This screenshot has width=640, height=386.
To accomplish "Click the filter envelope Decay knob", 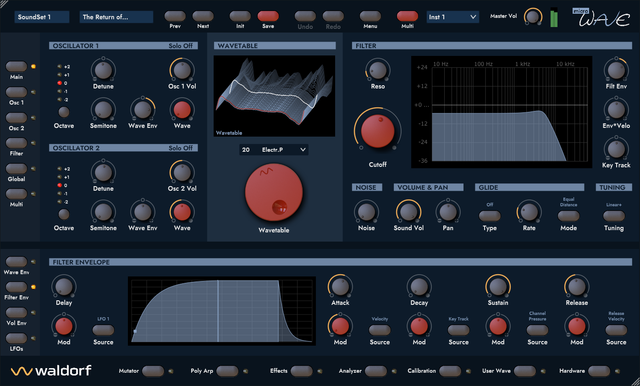I will coord(419,287).
